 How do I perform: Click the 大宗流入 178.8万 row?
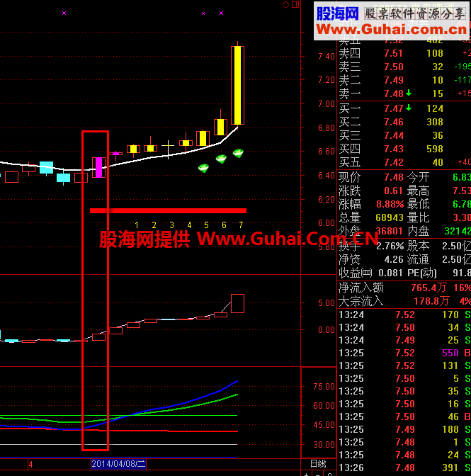(x=404, y=301)
